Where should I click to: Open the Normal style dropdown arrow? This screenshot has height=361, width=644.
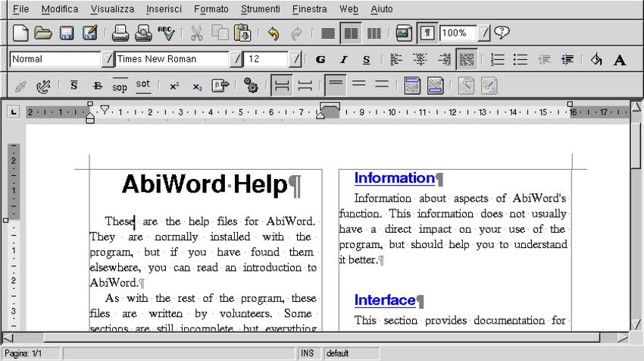(x=108, y=59)
